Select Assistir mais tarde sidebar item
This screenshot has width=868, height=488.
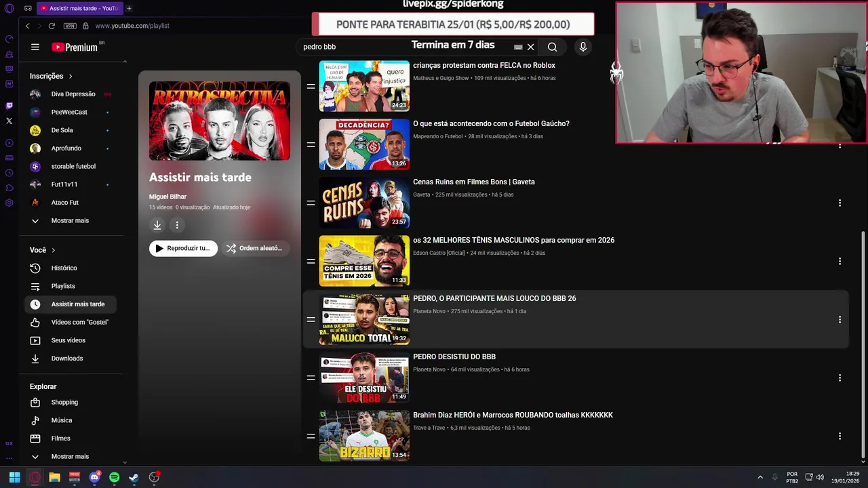tap(71, 304)
